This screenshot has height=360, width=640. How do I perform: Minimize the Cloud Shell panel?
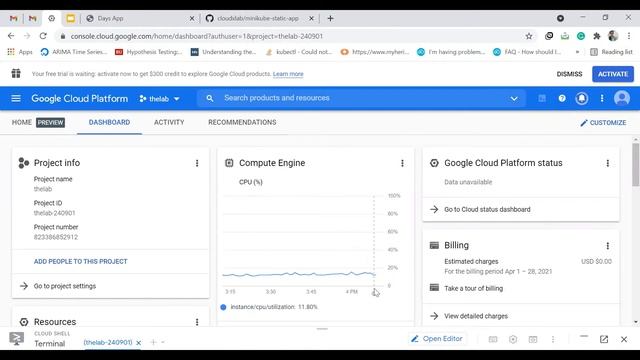(584, 337)
